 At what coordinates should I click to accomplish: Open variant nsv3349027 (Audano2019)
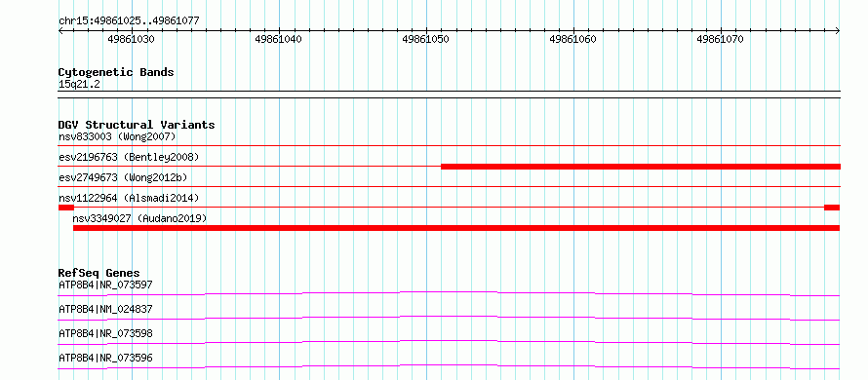pyautogui.click(x=139, y=218)
